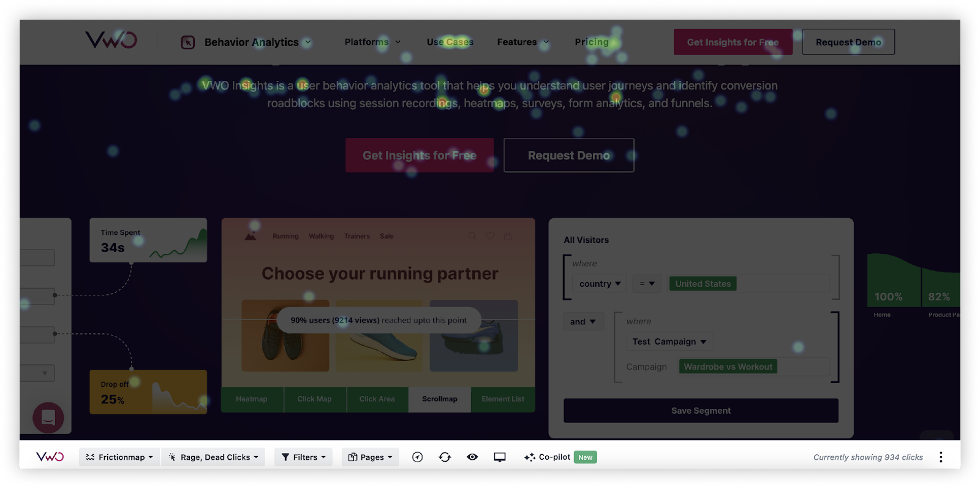This screenshot has width=980, height=488.
Task: Open the Test Campaign dropdown
Action: tap(669, 341)
